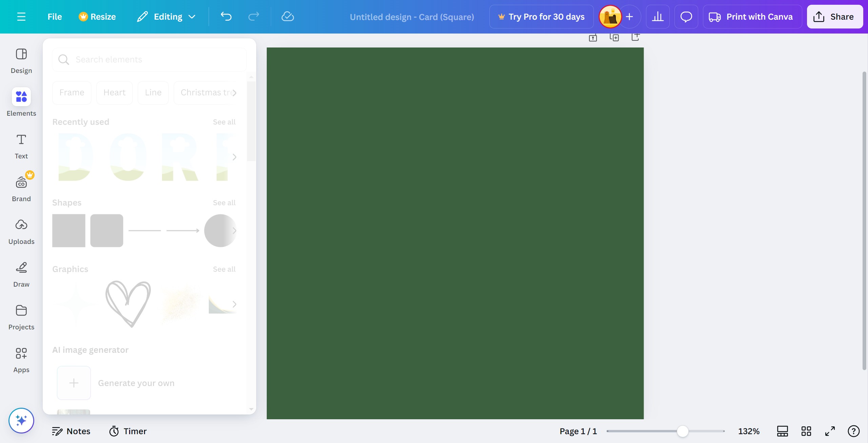Open the comments speech bubble icon
The image size is (868, 443).
coord(686,17)
